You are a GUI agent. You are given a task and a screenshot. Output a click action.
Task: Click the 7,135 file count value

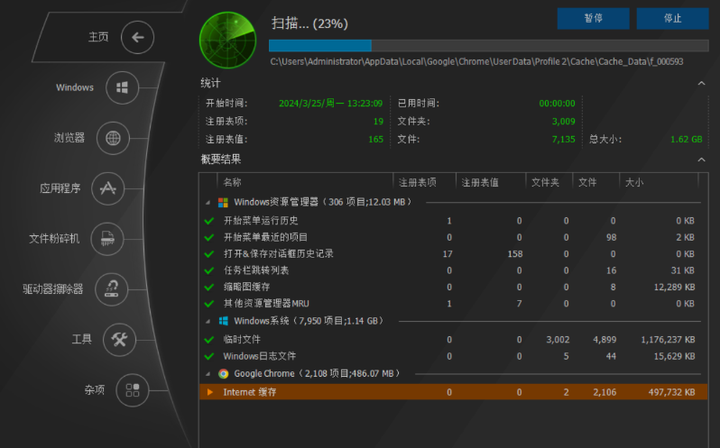[x=563, y=140]
